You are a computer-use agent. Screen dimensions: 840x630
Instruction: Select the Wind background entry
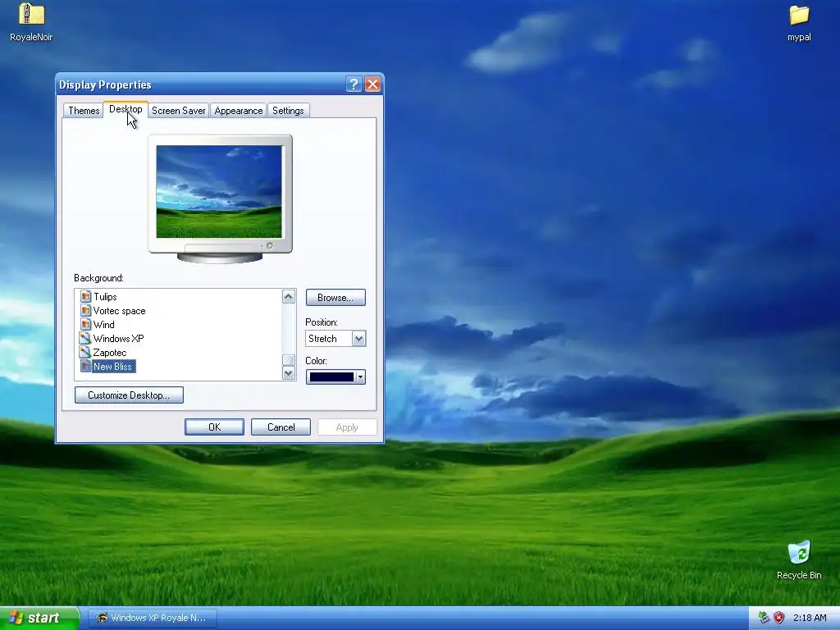pyautogui.click(x=103, y=325)
